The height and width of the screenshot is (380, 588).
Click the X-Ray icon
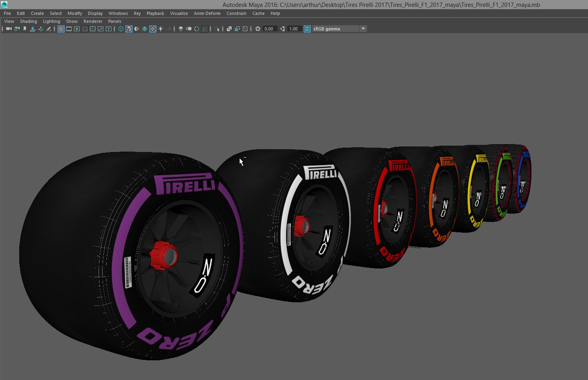[229, 29]
